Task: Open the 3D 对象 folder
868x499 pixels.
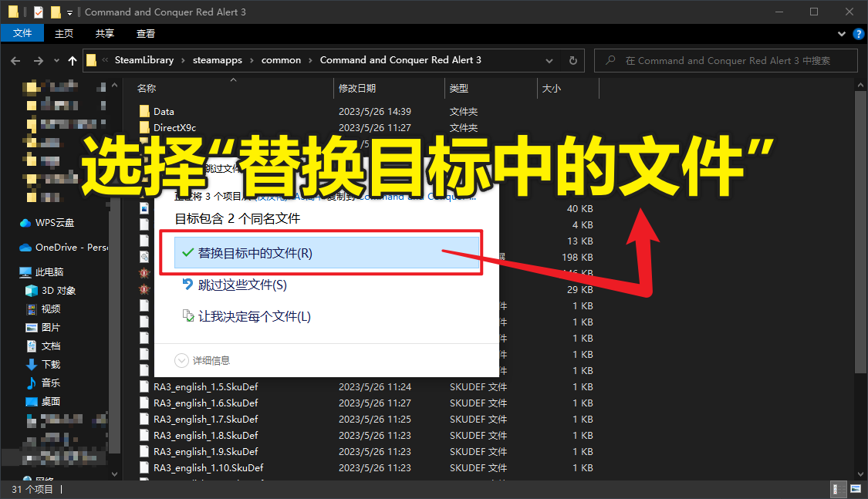Action: click(50, 291)
